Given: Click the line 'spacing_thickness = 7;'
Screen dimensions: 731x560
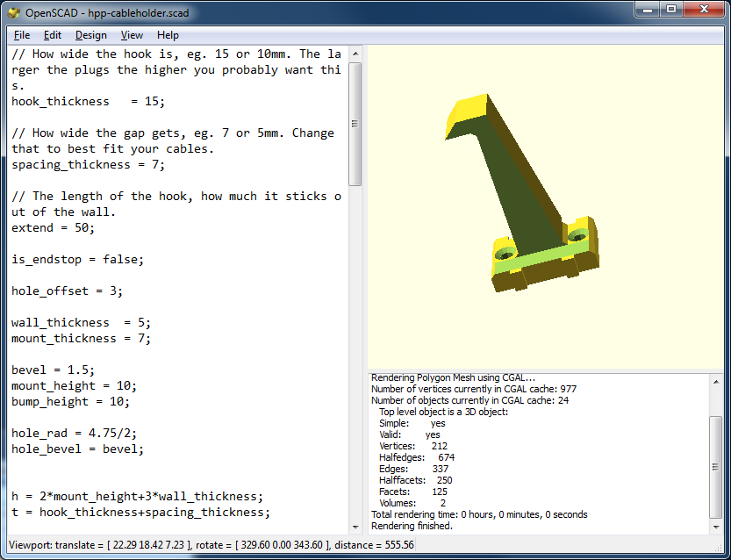Looking at the screenshot, I should click(88, 165).
